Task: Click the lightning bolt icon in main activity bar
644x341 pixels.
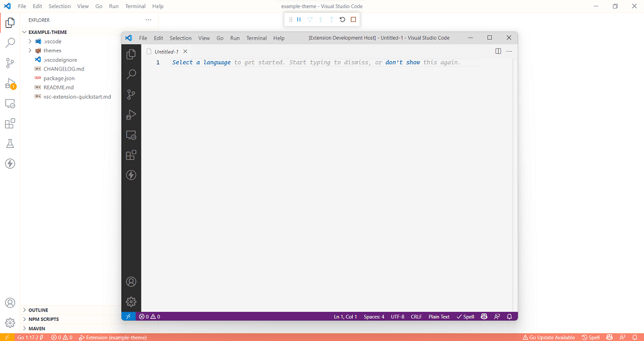Action: 10,164
